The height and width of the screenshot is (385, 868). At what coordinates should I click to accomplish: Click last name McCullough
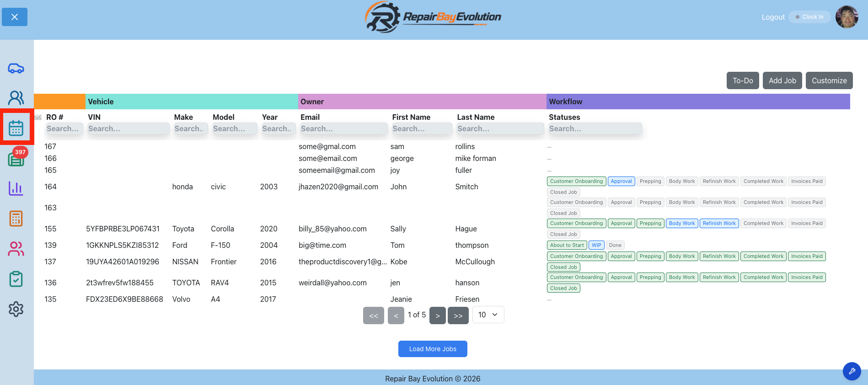[x=475, y=262]
